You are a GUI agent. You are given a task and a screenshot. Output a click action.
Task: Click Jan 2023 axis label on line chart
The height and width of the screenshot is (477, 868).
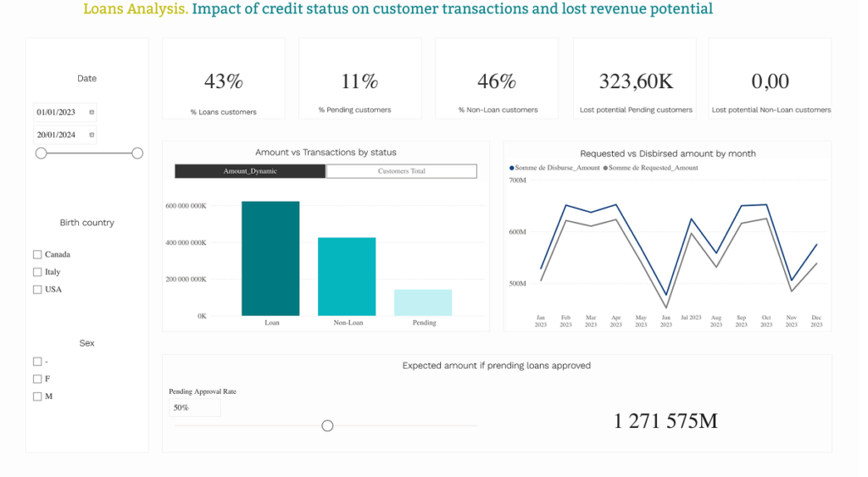[540, 321]
